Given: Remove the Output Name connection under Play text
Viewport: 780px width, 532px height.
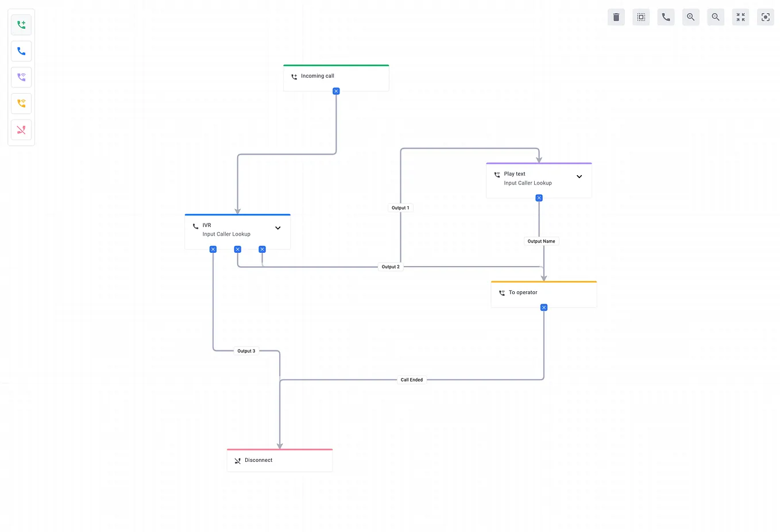Looking at the screenshot, I should coord(539,198).
